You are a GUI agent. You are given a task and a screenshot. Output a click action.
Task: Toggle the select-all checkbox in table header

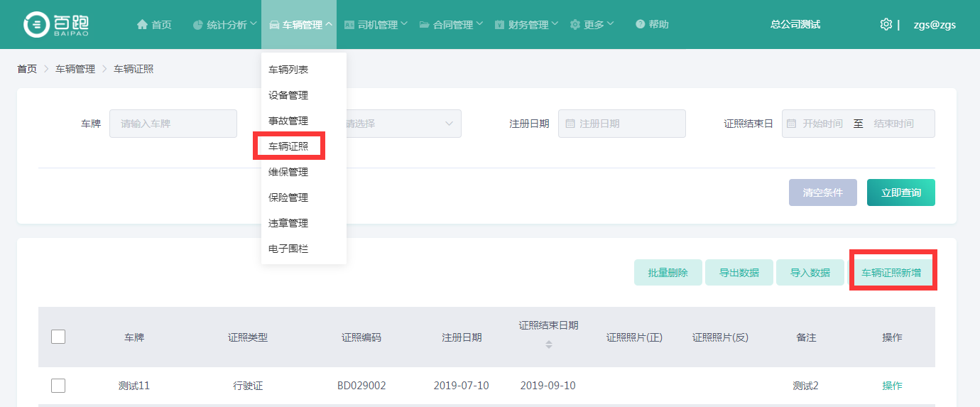58,337
